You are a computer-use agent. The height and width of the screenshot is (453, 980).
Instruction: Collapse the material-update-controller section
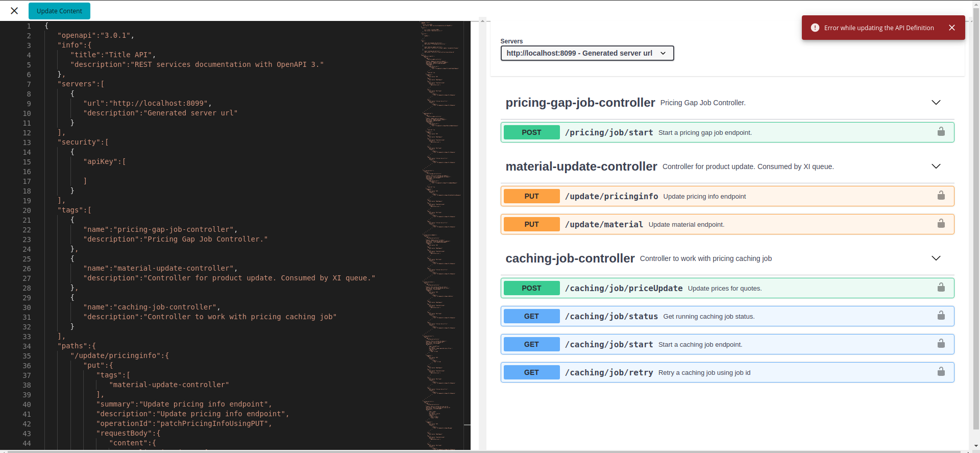(x=936, y=166)
